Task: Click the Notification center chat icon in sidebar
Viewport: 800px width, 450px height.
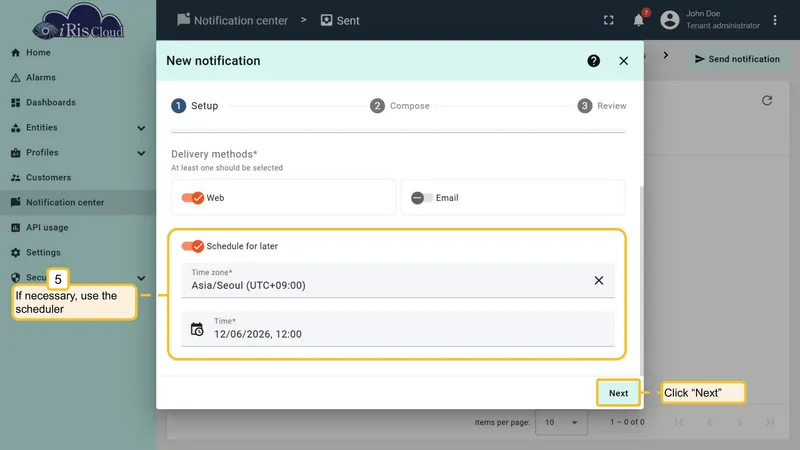Action: (x=15, y=203)
